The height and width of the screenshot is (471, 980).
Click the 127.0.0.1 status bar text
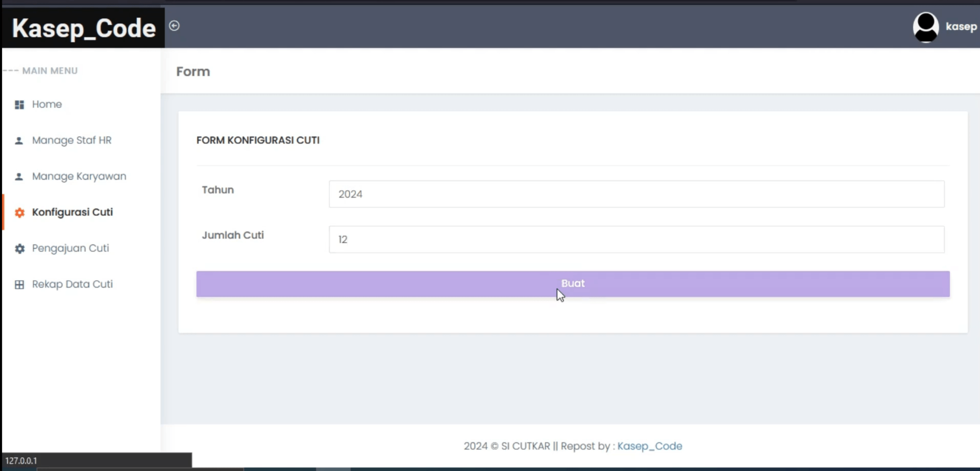tap(21, 461)
